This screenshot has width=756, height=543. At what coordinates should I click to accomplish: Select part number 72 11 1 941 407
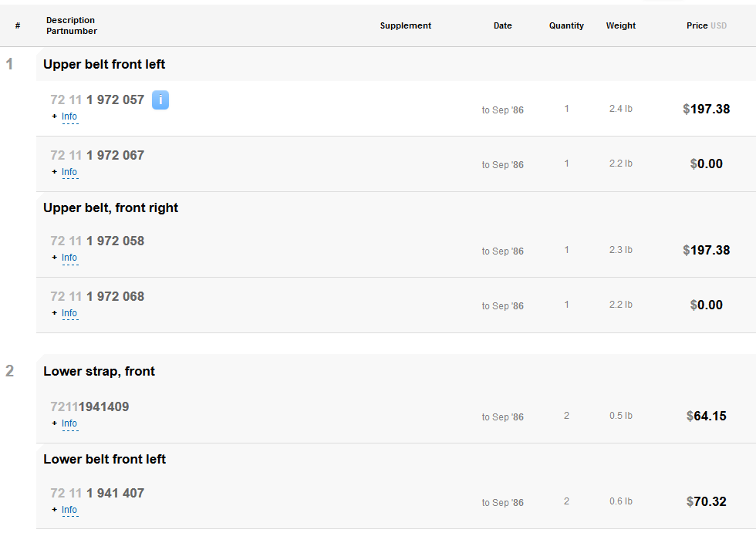(x=97, y=493)
